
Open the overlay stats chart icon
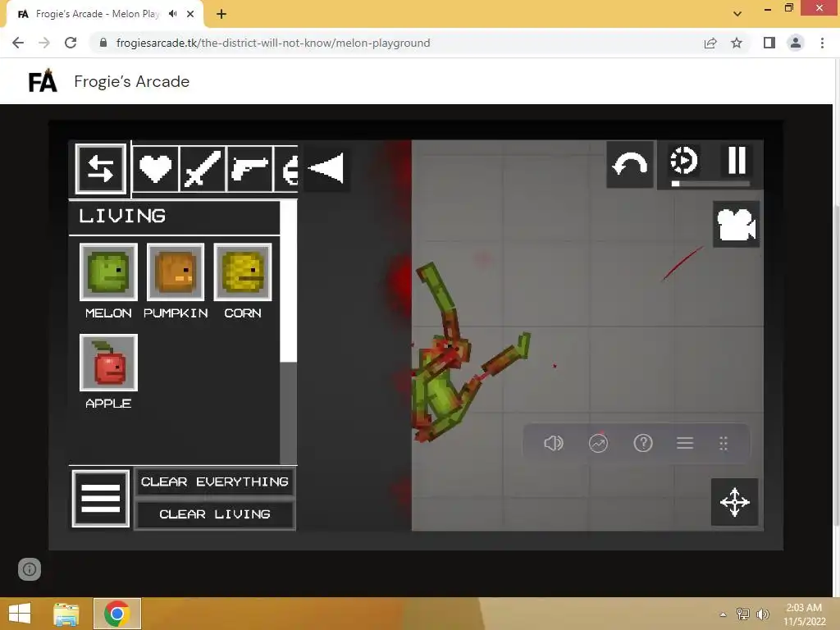[x=598, y=443]
